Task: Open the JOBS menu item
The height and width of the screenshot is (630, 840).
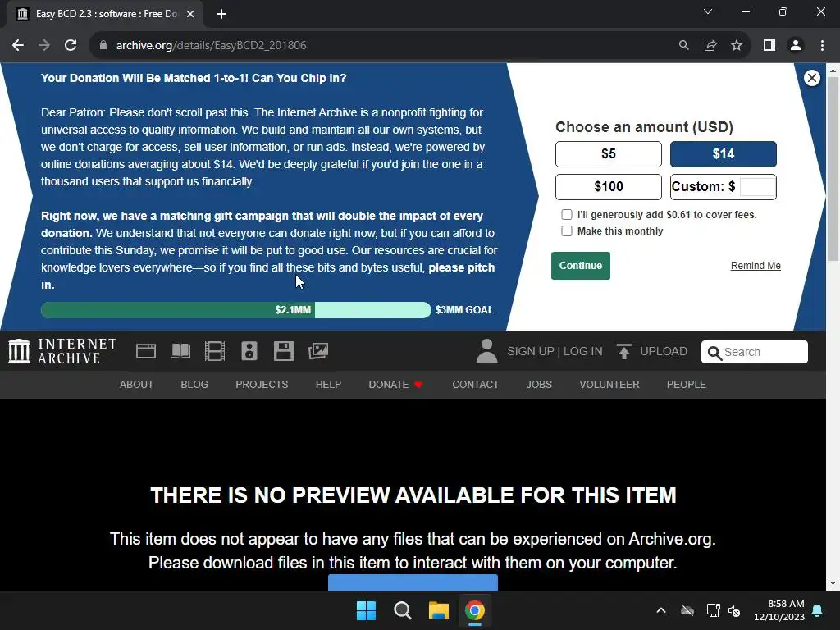Action: coord(539,385)
